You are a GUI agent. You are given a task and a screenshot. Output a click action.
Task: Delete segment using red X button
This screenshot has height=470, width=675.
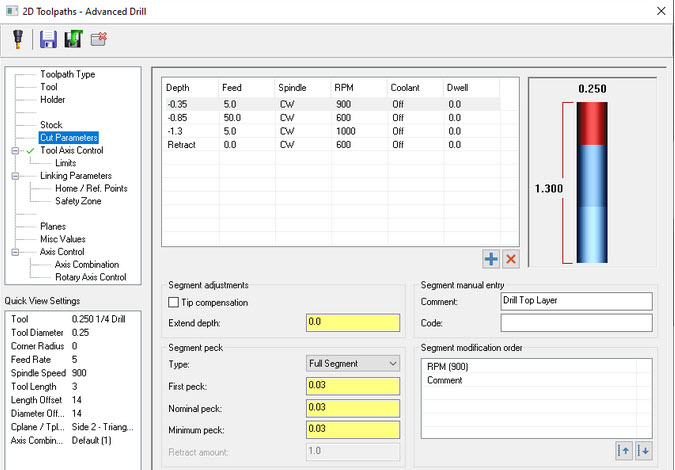(510, 259)
